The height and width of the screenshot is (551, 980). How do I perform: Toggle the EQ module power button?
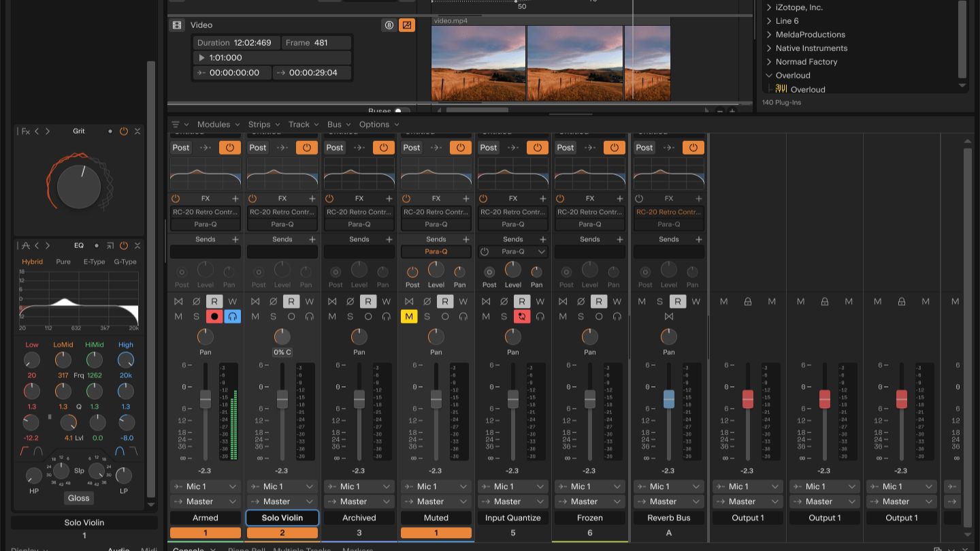[124, 245]
